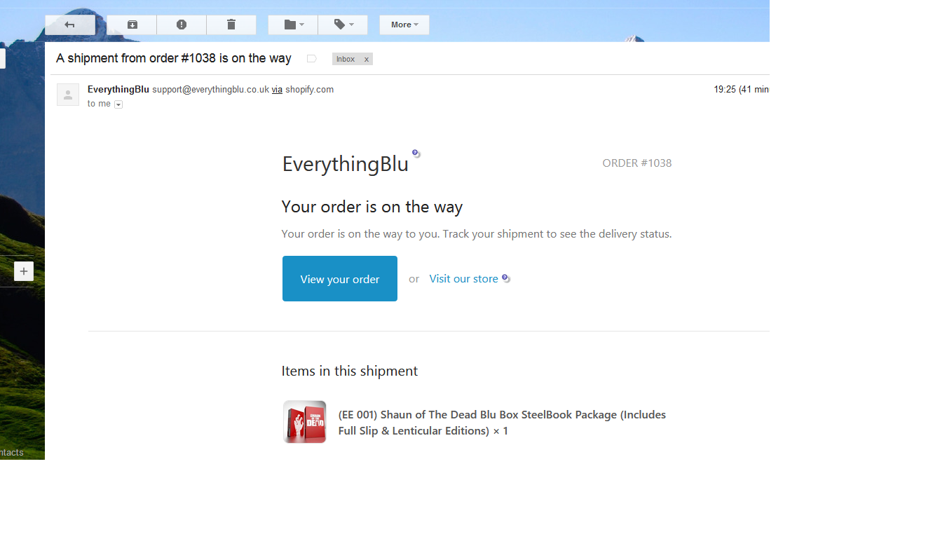Open the Move to folder dropdown
Viewport: 947px width, 560px height.
tap(293, 25)
